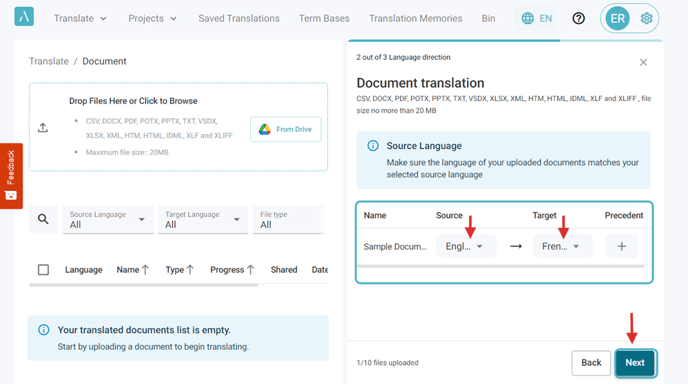Click the Drop Files Here upload area

click(x=178, y=127)
